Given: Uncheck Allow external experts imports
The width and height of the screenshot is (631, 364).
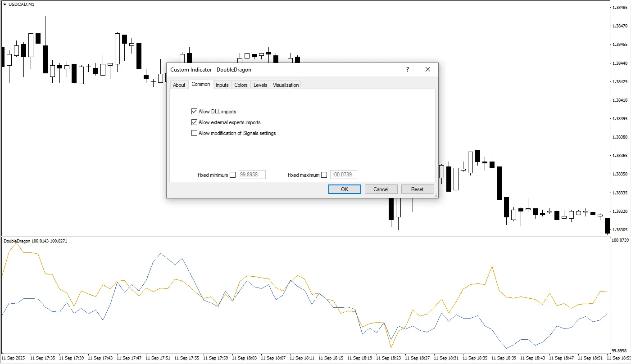Looking at the screenshot, I should point(195,122).
